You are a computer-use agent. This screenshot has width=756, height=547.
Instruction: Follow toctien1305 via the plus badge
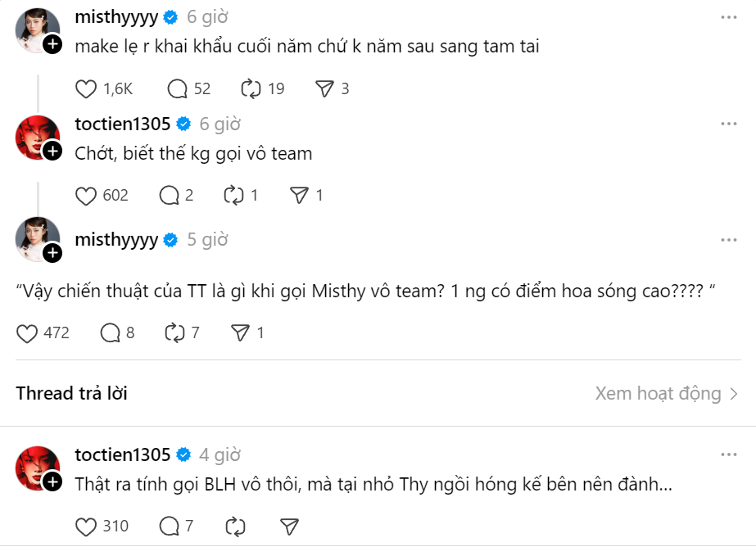[52, 150]
